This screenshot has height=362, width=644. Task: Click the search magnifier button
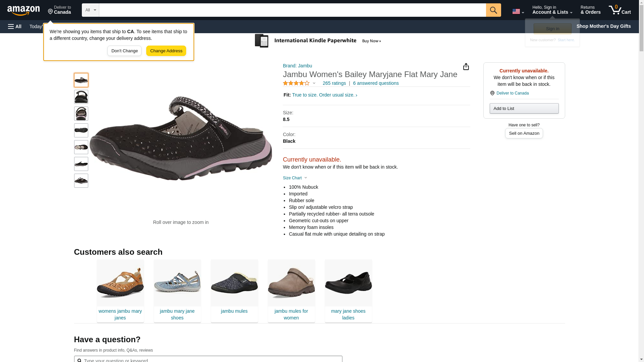point(493,10)
